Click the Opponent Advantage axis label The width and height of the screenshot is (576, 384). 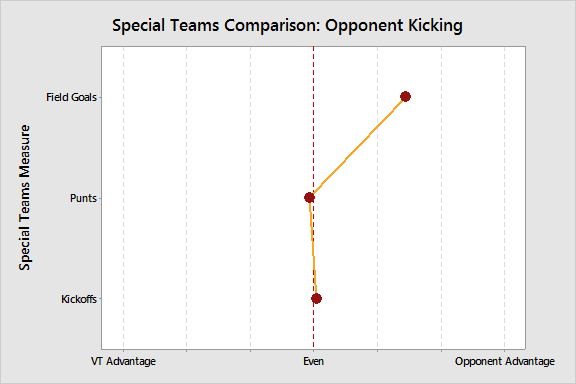coord(505,361)
